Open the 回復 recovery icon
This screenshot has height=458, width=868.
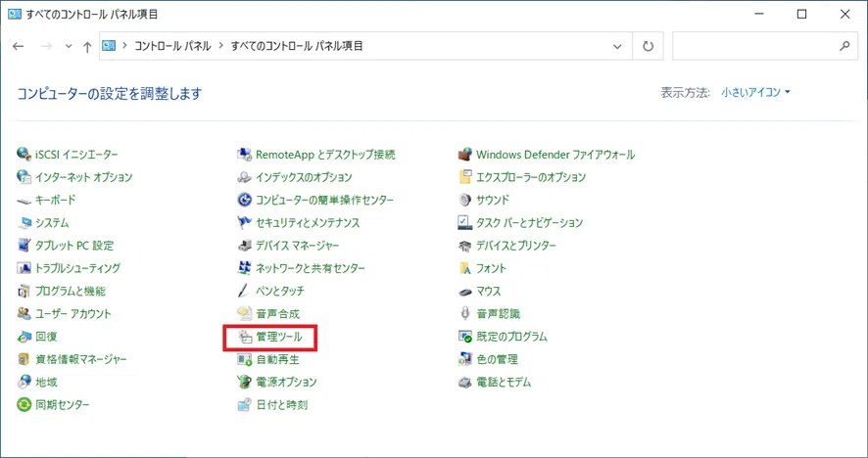coord(24,337)
